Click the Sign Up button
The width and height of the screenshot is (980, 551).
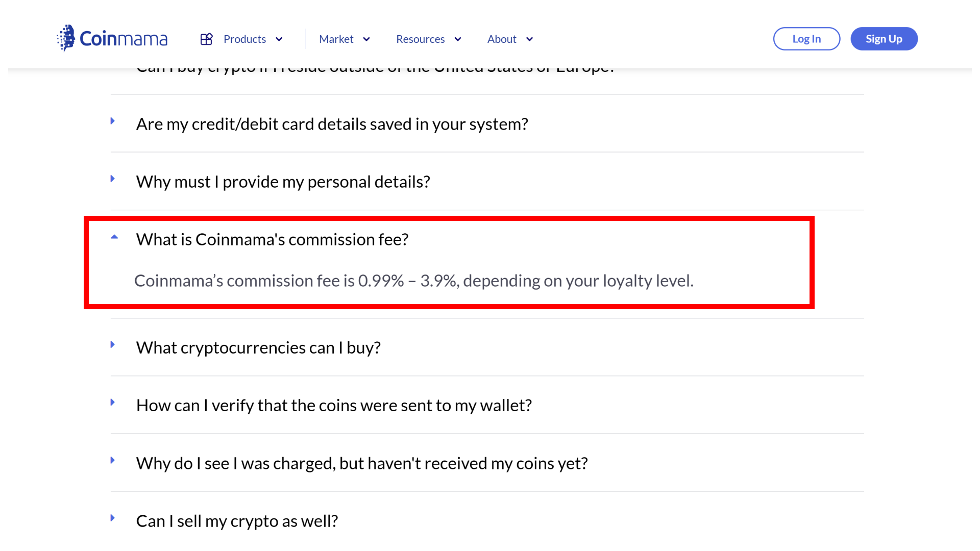pos(884,38)
